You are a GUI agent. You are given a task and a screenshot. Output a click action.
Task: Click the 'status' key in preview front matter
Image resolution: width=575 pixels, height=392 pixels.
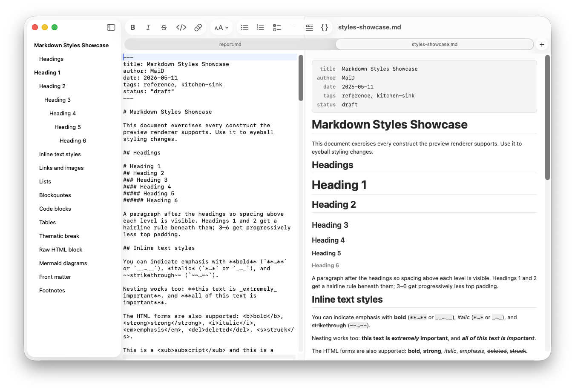(326, 105)
